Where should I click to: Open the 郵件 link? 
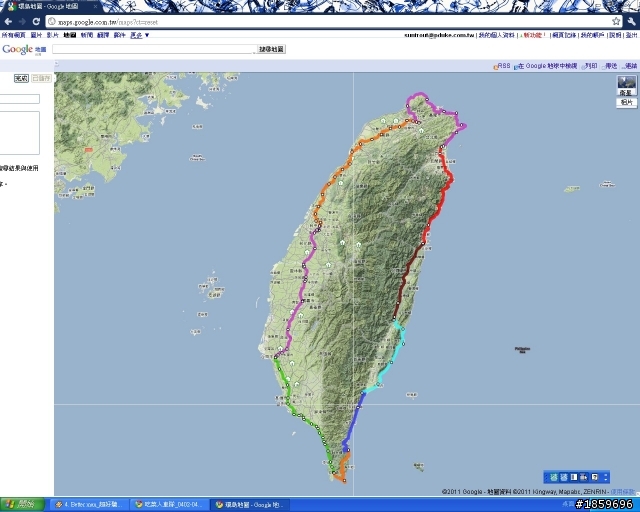[120, 35]
